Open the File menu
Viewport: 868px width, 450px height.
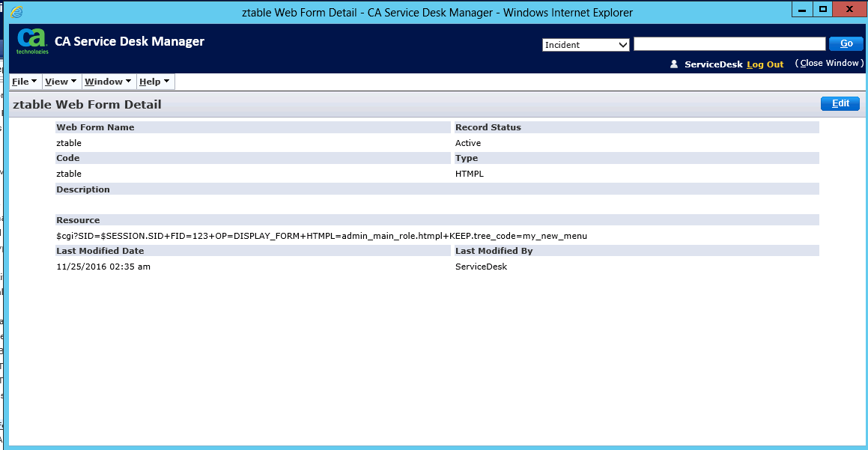click(25, 82)
